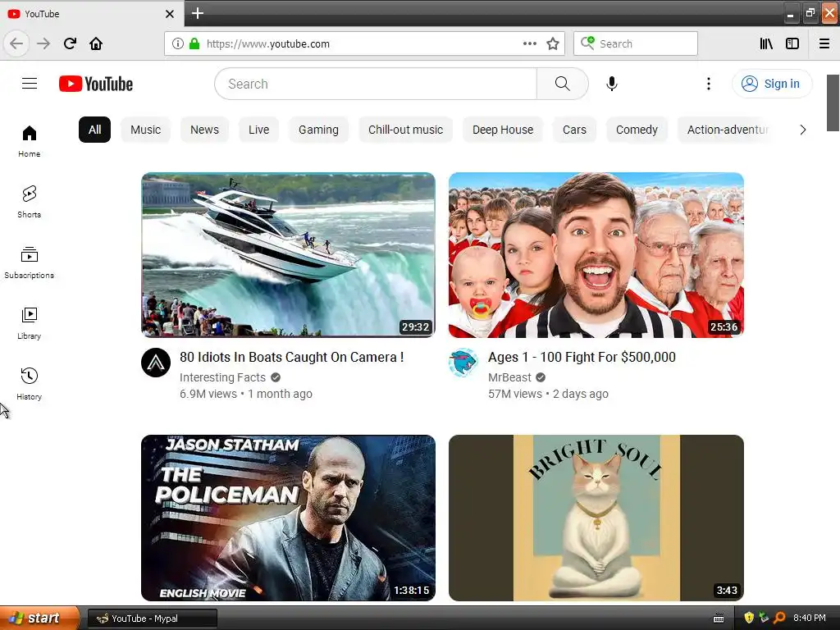Open YouTube settings three-dot menu
This screenshot has width=840, height=630.
(708, 84)
